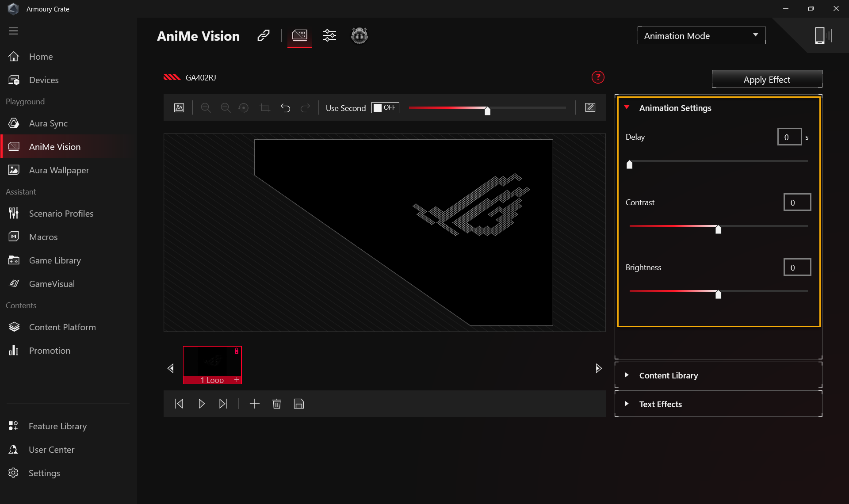Click the Contrast slider handle
The height and width of the screenshot is (504, 849).
pyautogui.click(x=718, y=229)
